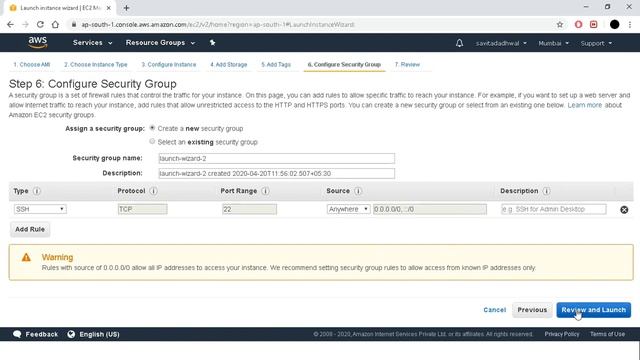
Task: Click the red Opera extension icon
Action: point(578,24)
